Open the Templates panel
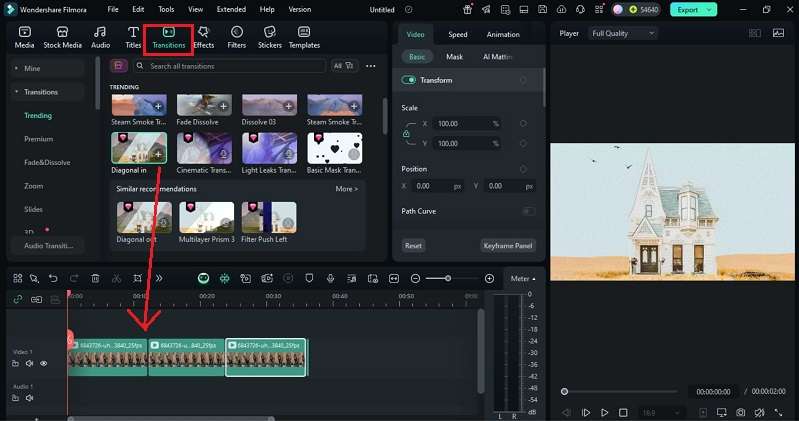799x421 pixels. point(304,37)
